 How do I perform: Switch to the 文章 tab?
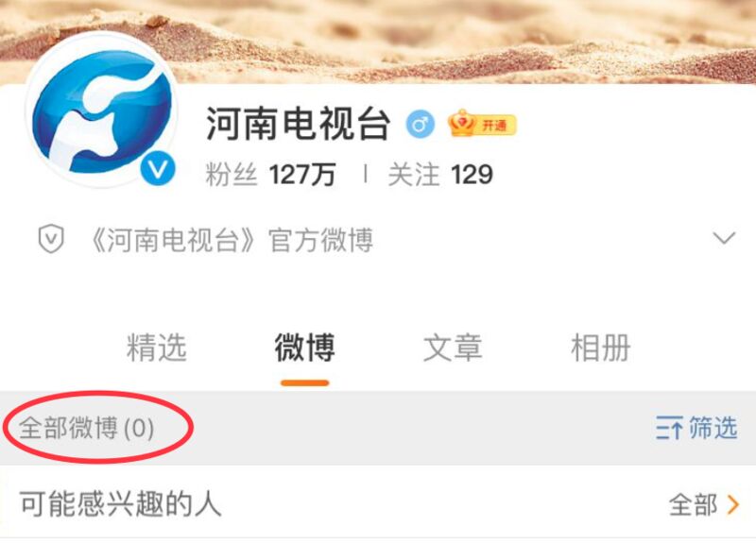[x=453, y=348]
